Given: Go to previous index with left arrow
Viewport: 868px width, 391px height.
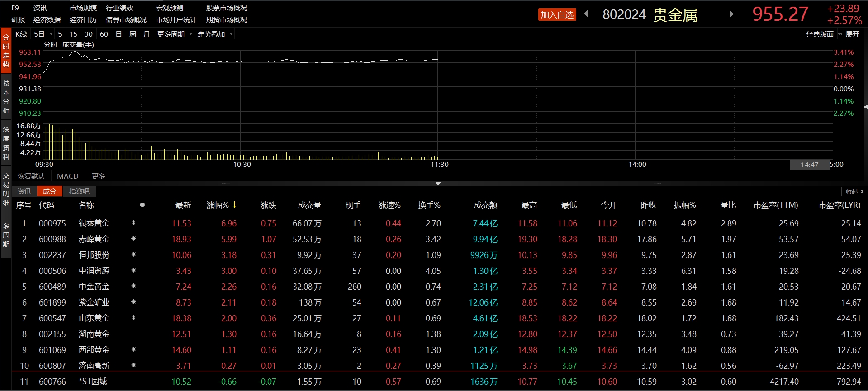Looking at the screenshot, I should (x=586, y=14).
